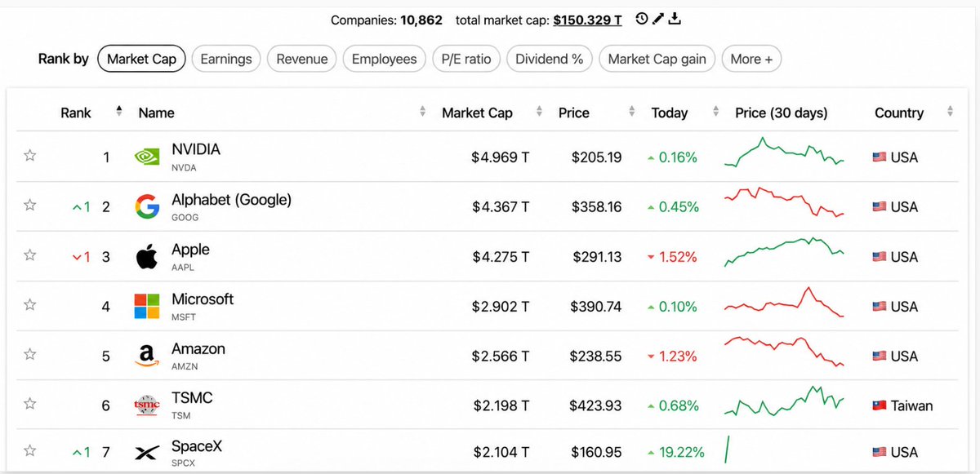Favorite NVIDIA with its star icon
Screen dimensions: 980x474
[x=30, y=156]
